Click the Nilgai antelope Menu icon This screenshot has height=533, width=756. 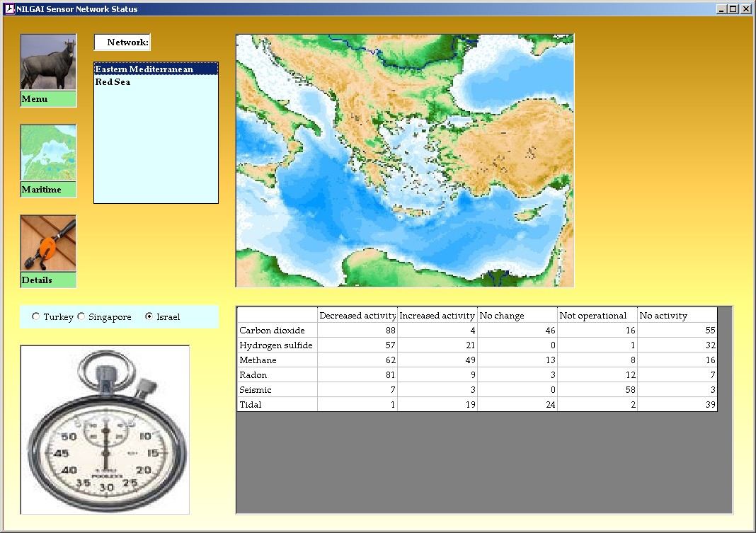(x=48, y=63)
